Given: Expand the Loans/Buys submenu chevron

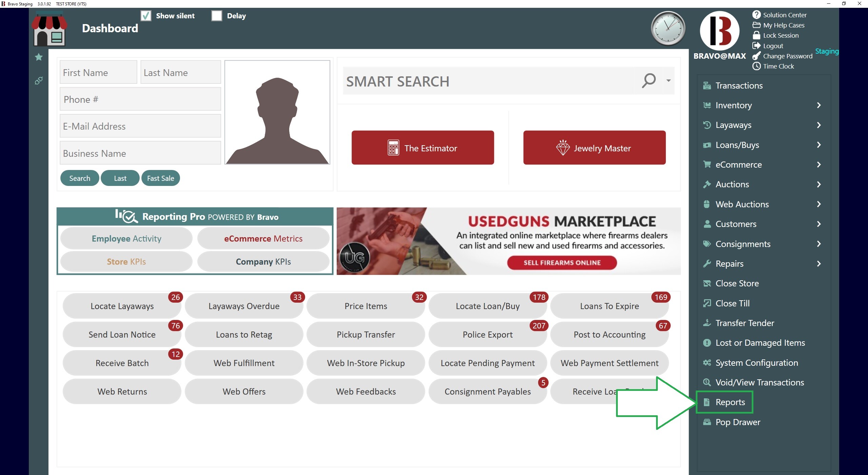Looking at the screenshot, I should click(819, 145).
